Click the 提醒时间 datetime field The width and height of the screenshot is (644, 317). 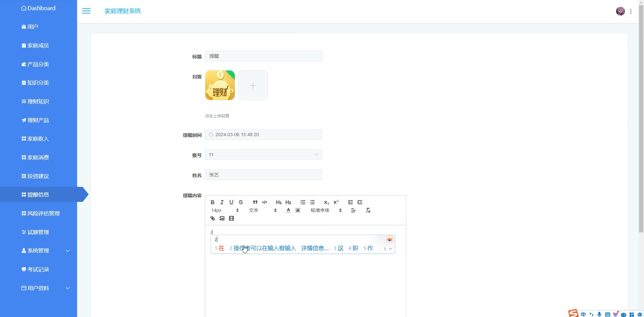point(263,134)
